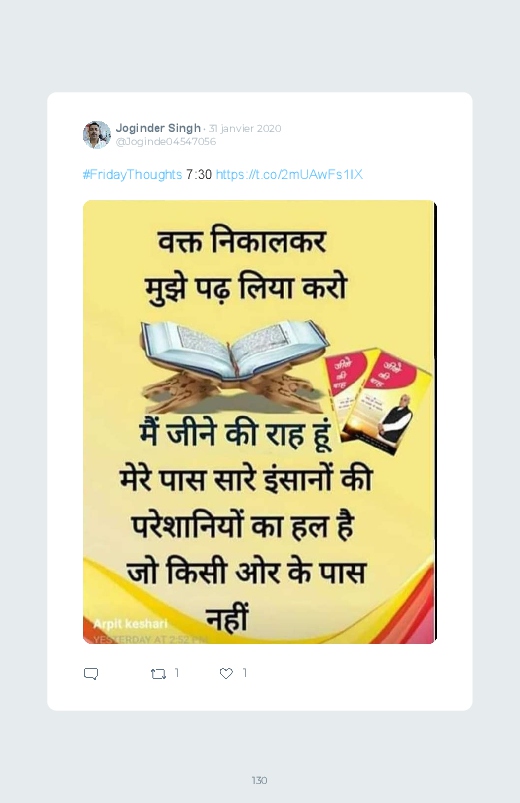The height and width of the screenshot is (803, 520).
Task: Click the Arpit keshari watermark text
Action: 130,624
